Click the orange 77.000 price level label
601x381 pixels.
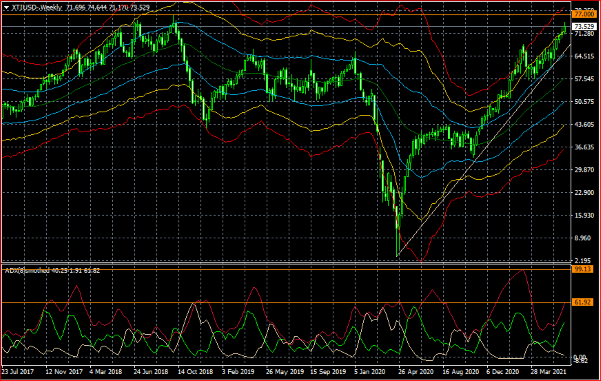click(584, 14)
